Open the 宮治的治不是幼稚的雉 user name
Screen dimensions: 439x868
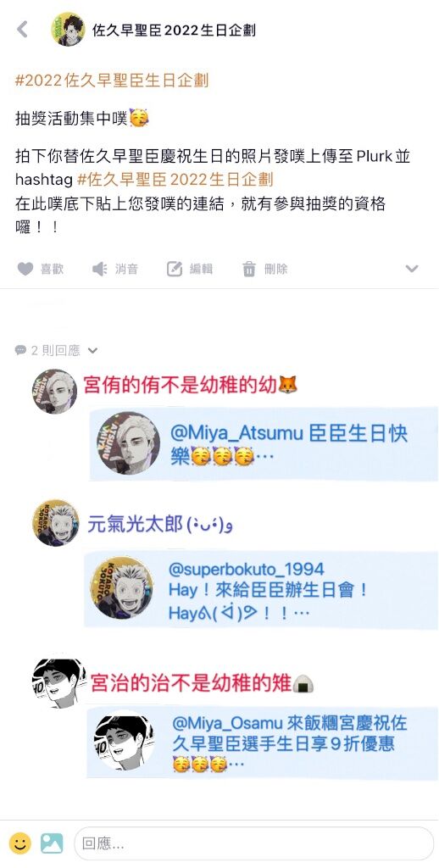pyautogui.click(x=191, y=683)
